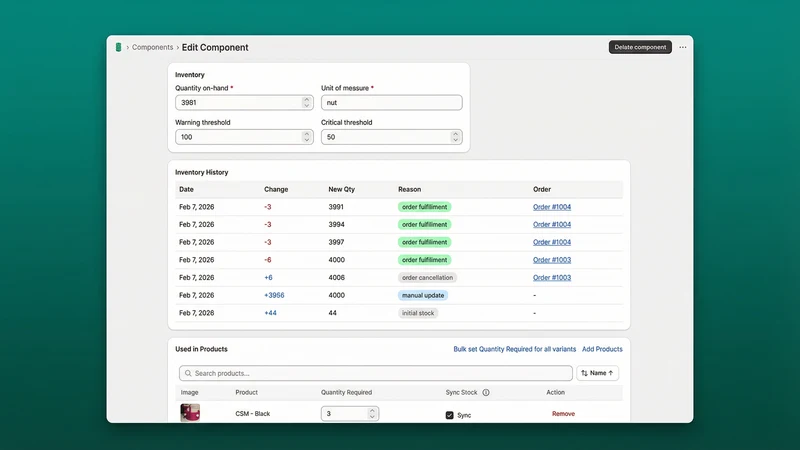800x450 pixels.
Task: Click the CSM - Black product name
Action: [x=253, y=413]
